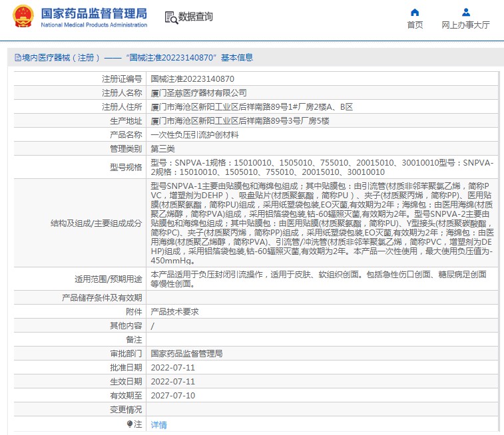Click the 审批部门 label
Image resolution: width=504 pixels, height=435 pixels.
pos(126,354)
